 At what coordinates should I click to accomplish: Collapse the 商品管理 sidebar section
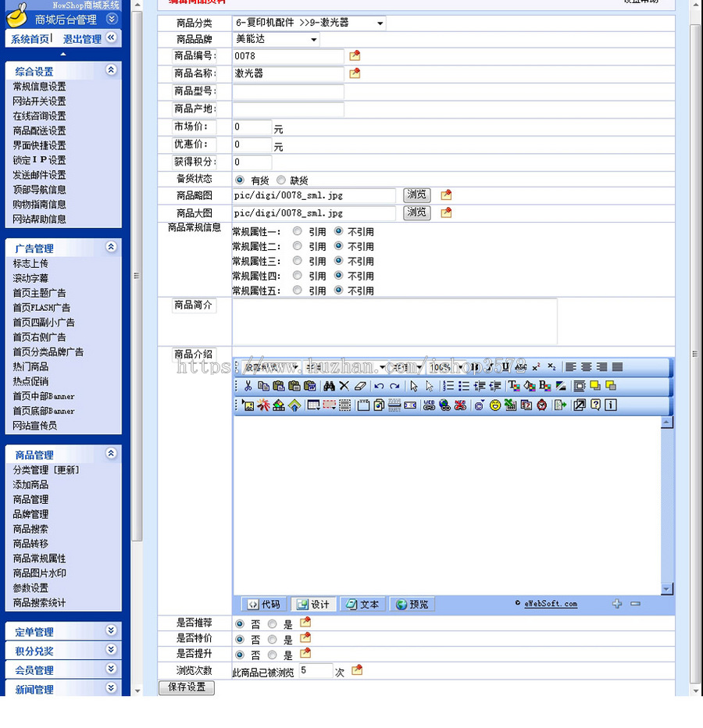[111, 454]
